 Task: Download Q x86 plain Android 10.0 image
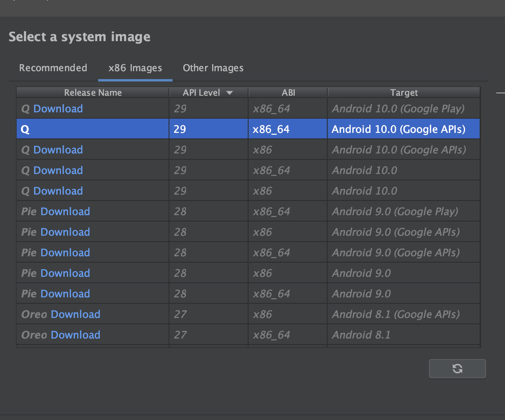(x=58, y=191)
